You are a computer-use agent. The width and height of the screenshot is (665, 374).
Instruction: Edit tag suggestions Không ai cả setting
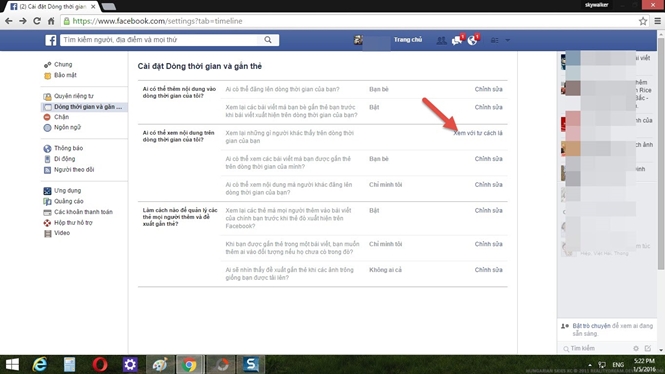click(x=489, y=270)
